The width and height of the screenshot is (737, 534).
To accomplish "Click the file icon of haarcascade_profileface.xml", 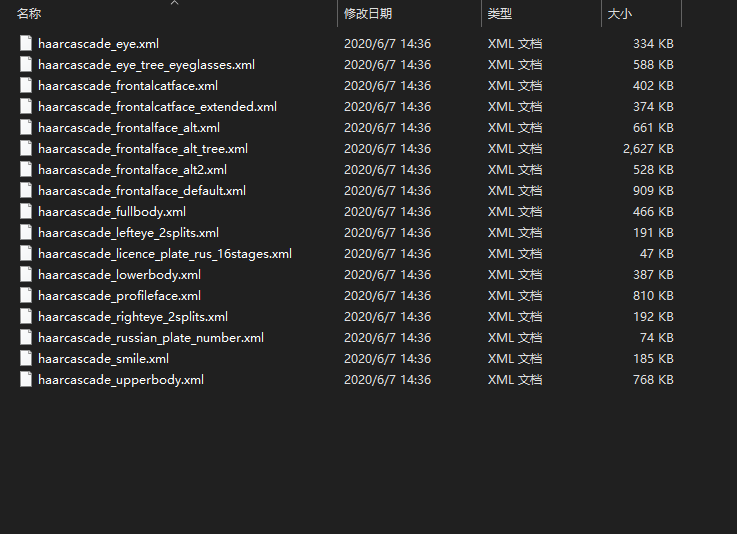I will coord(26,295).
